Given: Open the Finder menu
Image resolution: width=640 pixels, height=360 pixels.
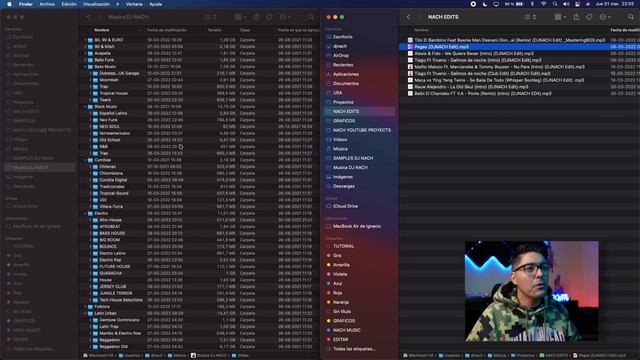Looking at the screenshot, I should pos(25,4).
